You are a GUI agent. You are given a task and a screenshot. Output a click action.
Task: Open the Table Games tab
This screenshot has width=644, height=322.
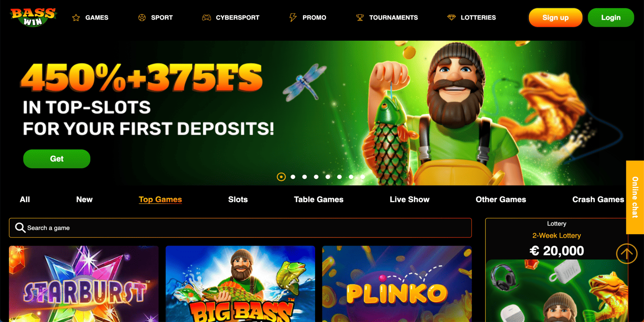tap(318, 199)
